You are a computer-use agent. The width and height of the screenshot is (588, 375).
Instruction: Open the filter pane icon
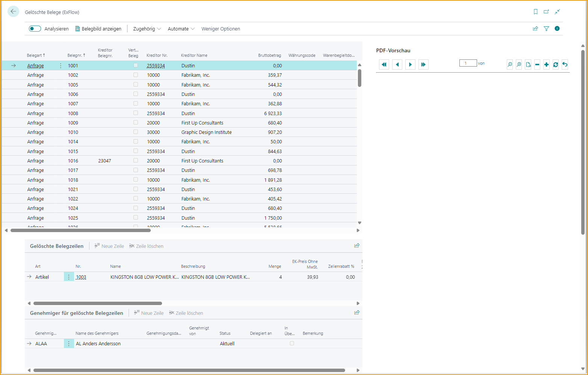(x=546, y=29)
